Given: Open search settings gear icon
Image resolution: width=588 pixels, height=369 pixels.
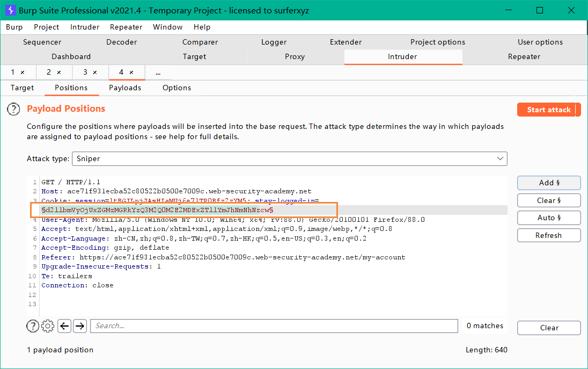Looking at the screenshot, I should tap(48, 326).
